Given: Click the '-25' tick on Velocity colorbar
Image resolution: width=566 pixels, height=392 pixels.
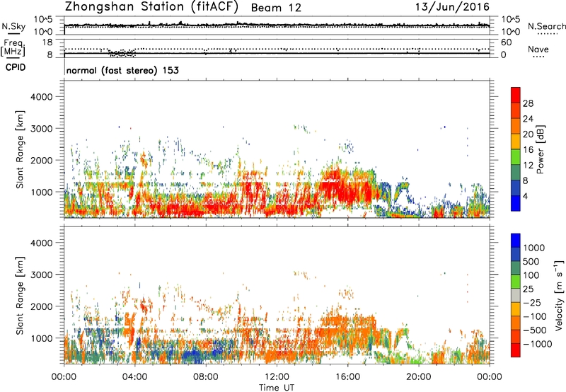Looking at the screenshot, I should click(533, 303).
